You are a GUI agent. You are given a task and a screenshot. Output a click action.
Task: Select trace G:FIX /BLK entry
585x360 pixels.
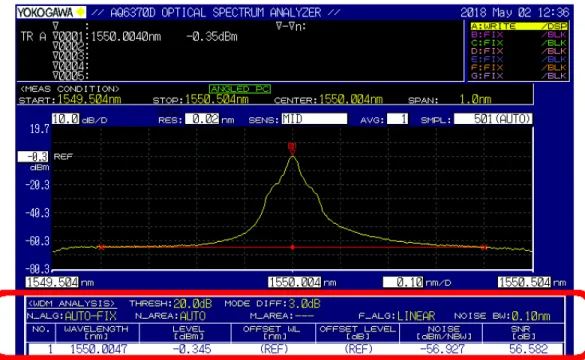tap(519, 76)
